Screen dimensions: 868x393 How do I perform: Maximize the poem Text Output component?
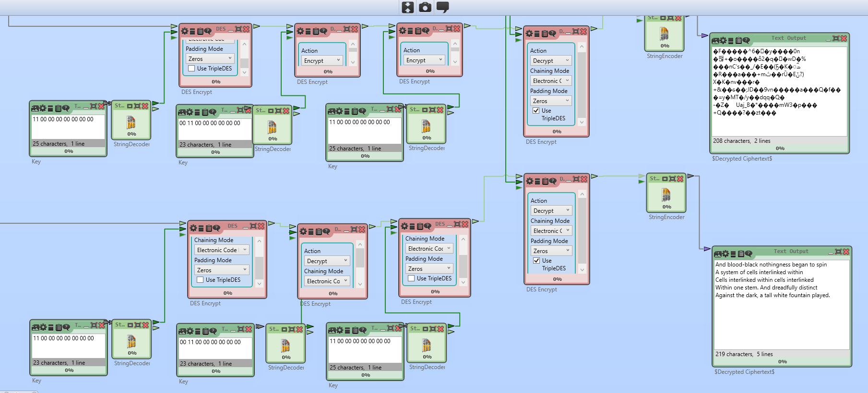point(838,252)
